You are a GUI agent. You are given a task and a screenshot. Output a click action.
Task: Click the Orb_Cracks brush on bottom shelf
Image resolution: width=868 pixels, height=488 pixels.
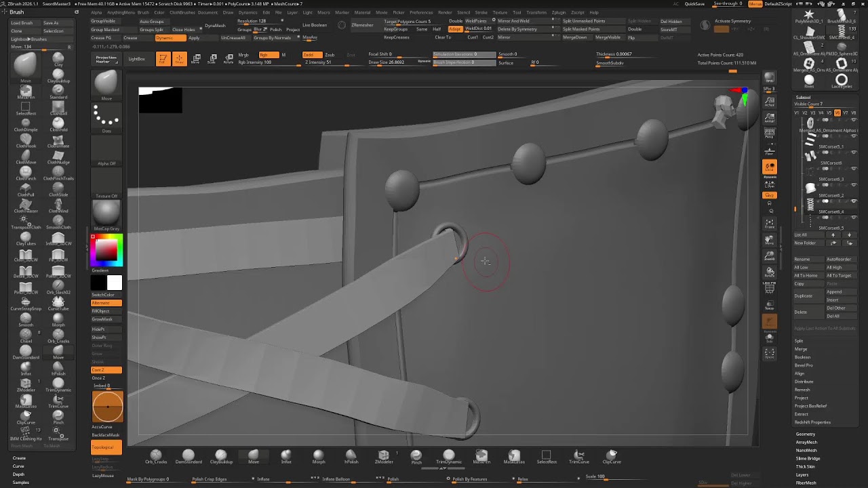[x=156, y=456]
